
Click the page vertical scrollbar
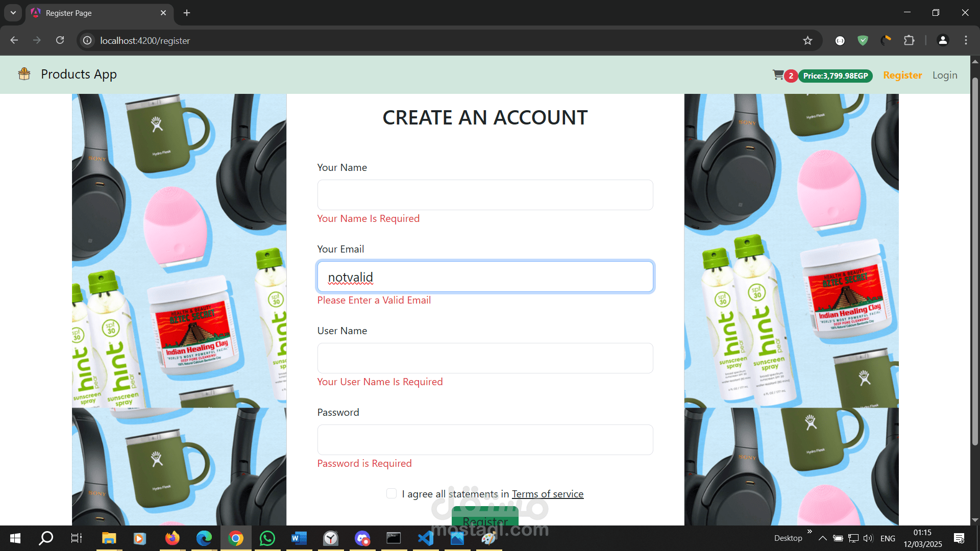[975, 255]
